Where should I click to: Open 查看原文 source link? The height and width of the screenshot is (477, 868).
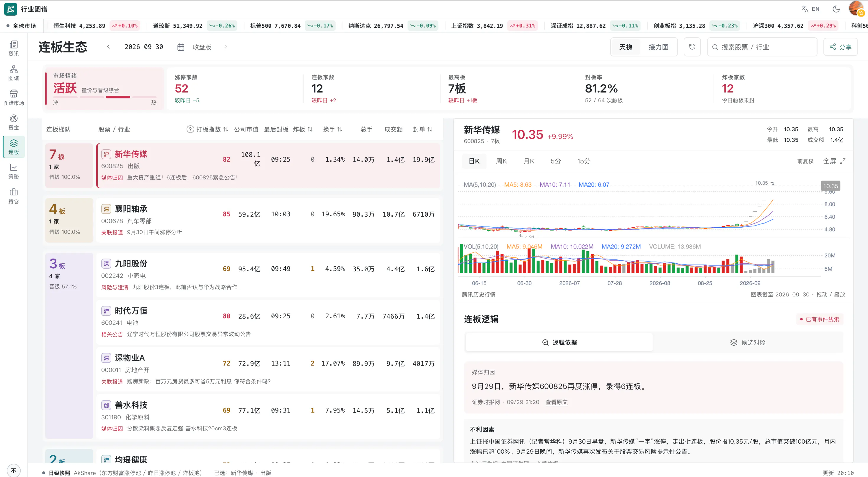click(556, 402)
